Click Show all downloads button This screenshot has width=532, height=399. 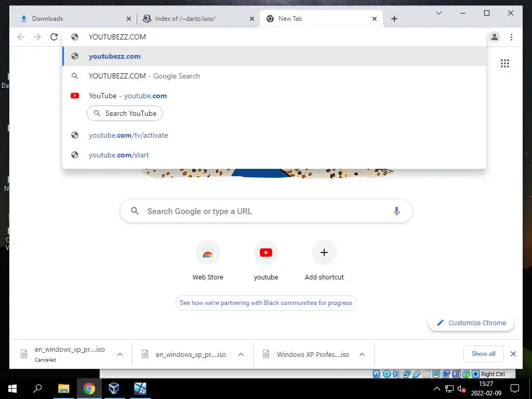pyautogui.click(x=484, y=354)
